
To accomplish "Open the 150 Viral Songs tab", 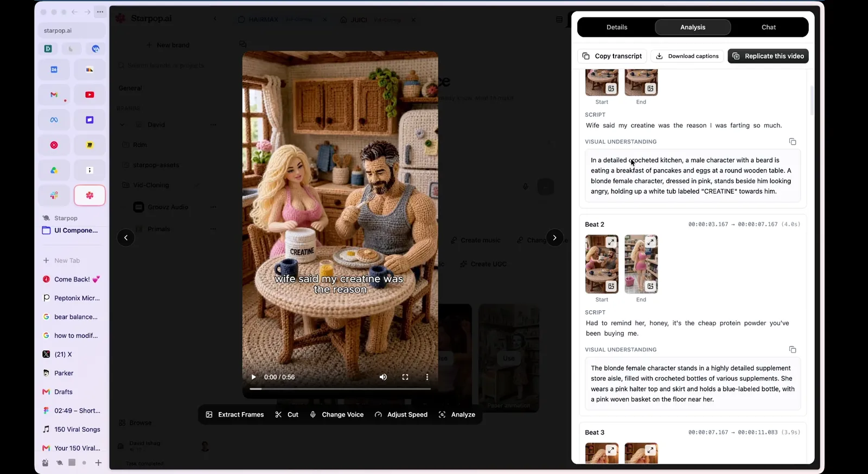I will 72,430.
